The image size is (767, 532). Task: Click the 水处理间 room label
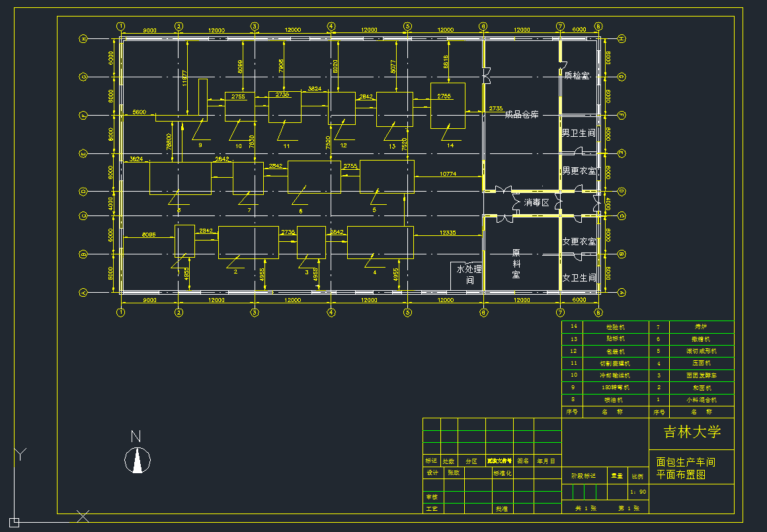469,274
